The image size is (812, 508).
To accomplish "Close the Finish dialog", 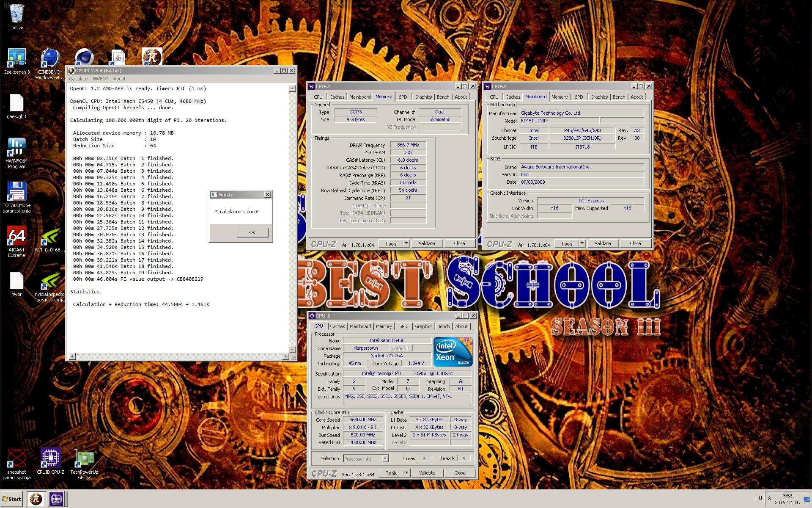I will point(267,195).
